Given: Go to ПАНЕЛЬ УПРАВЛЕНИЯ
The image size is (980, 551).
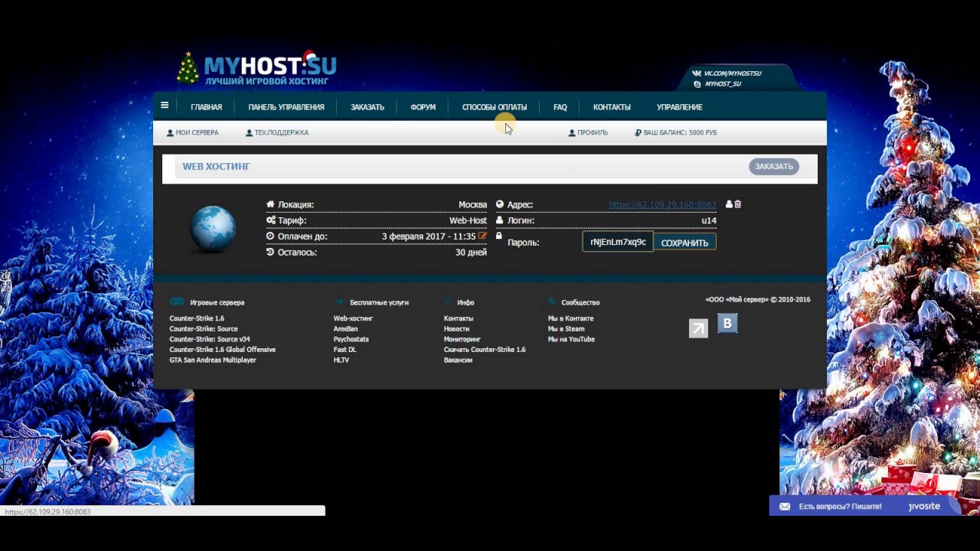Looking at the screenshot, I should [286, 107].
